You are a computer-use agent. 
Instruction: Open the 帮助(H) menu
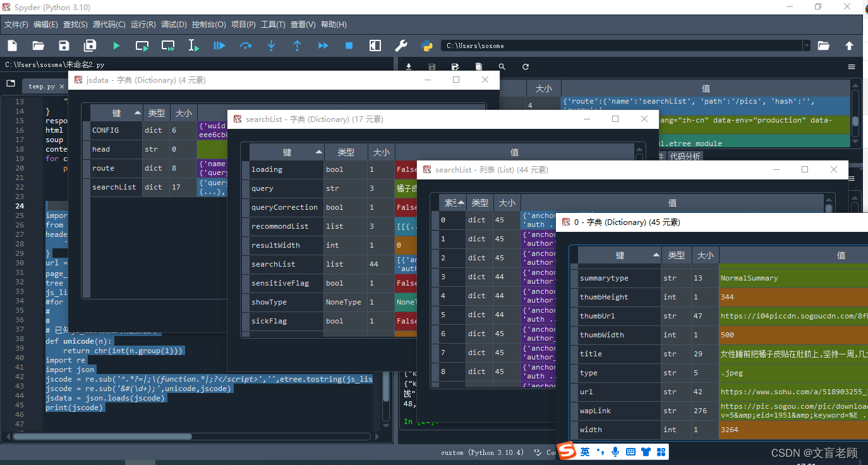click(334, 25)
